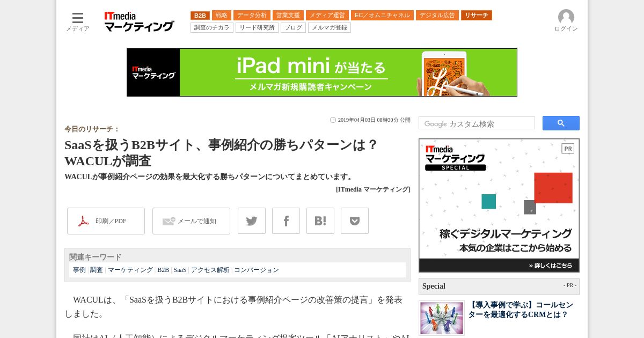Image resolution: width=644 pixels, height=338 pixels.
Task: Click the print/PDF button
Action: [x=106, y=221]
